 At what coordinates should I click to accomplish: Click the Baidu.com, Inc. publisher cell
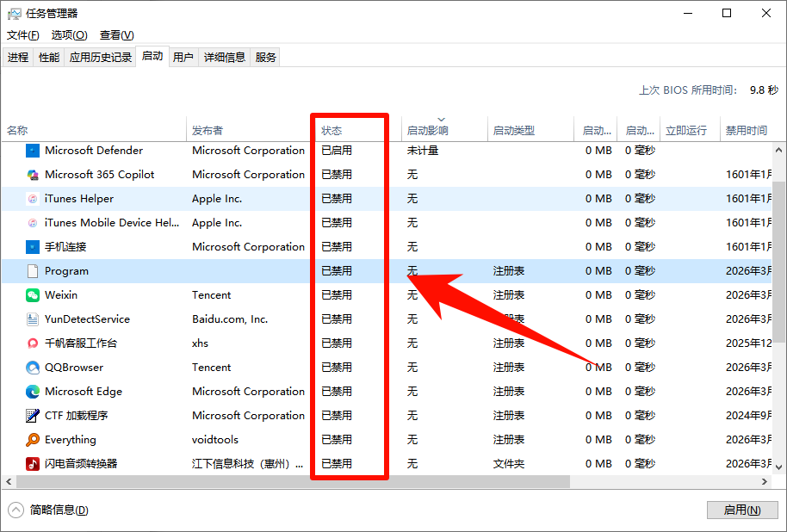[230, 319]
